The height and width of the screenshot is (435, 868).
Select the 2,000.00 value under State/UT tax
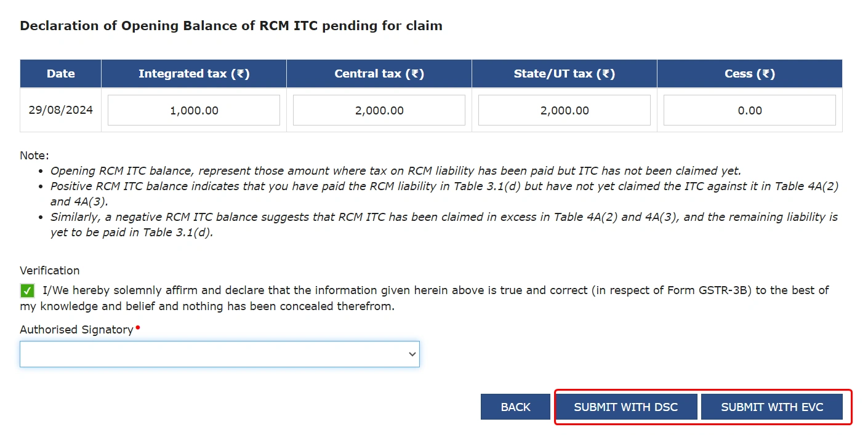click(x=564, y=110)
